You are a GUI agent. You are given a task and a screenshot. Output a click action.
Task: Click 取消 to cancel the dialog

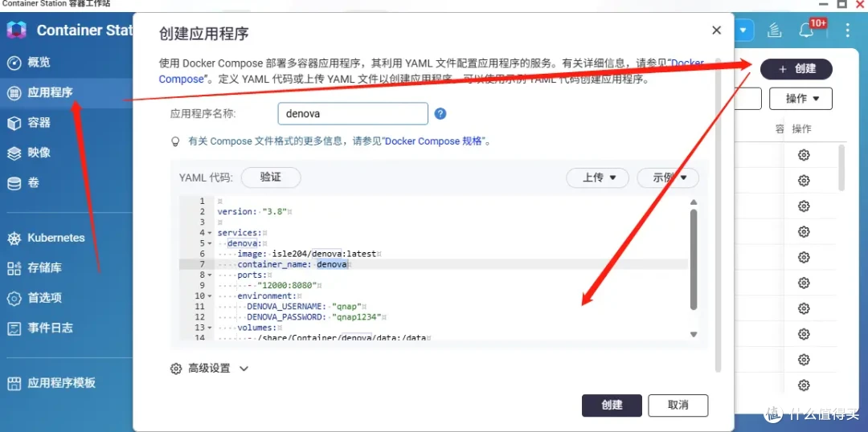[678, 406]
